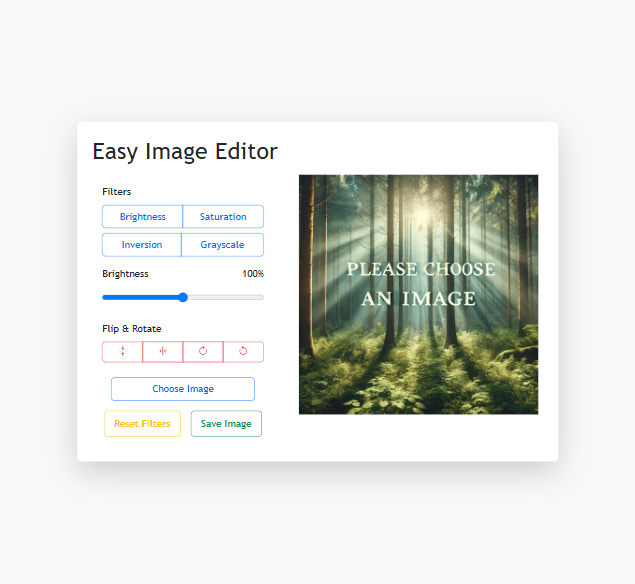Rotate the image counter-clockwise
The height and width of the screenshot is (584, 635).
click(x=243, y=352)
